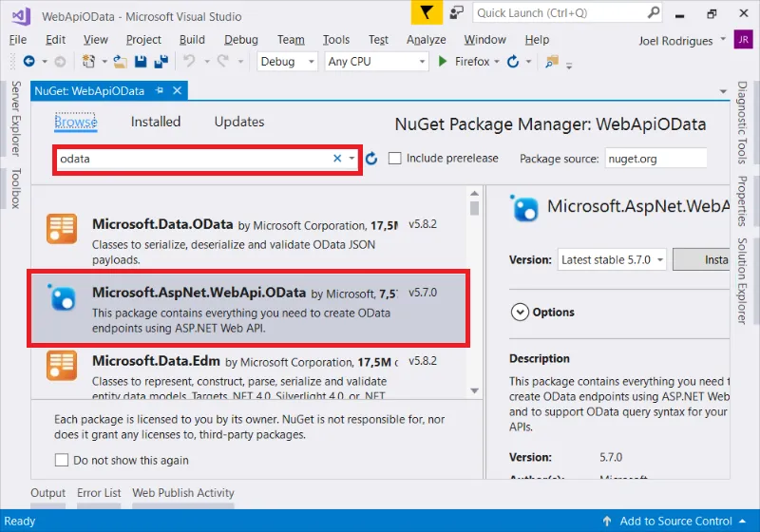Click the Undo toolbar icon
760x532 pixels.
[x=189, y=62]
